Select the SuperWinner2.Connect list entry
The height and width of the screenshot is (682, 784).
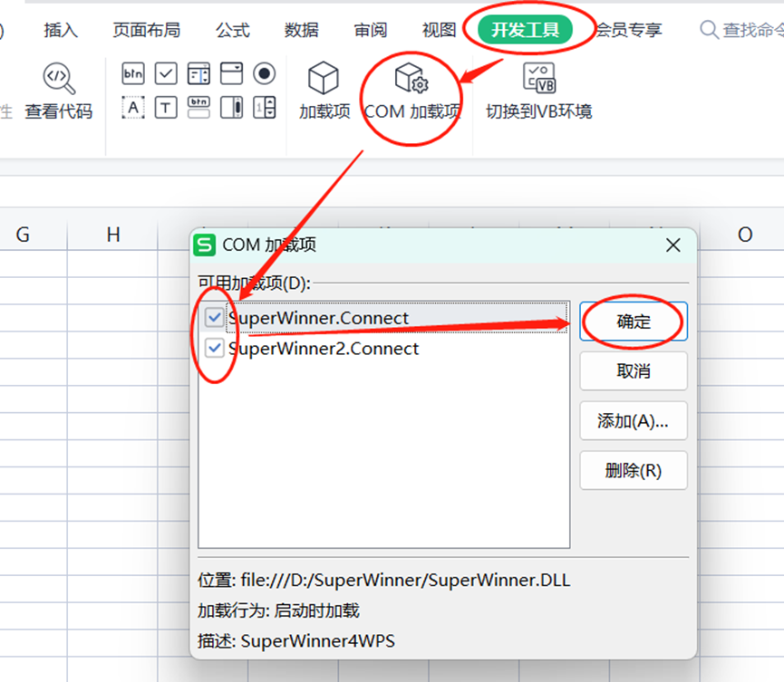coord(385,348)
